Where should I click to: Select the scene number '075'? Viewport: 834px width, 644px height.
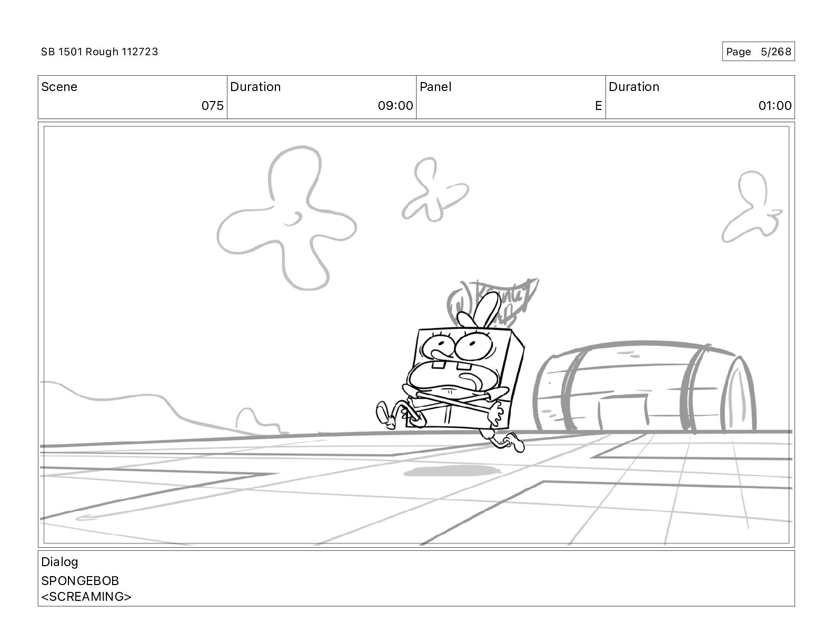point(213,106)
